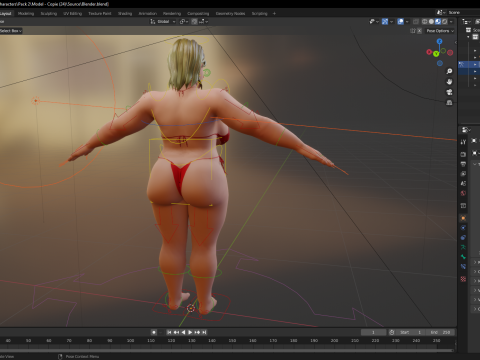Switch to the Geometry Nodes workspace tab
Viewport: 480px width, 360px height.
(230, 13)
